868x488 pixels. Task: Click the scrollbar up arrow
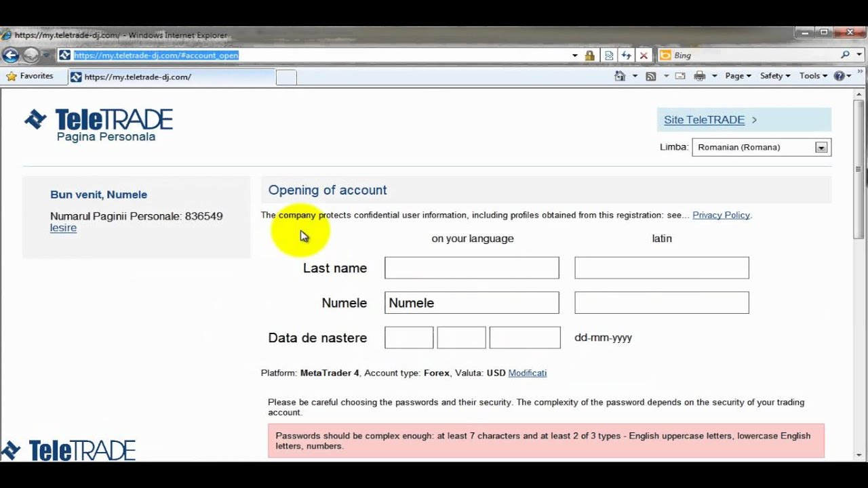(859, 94)
